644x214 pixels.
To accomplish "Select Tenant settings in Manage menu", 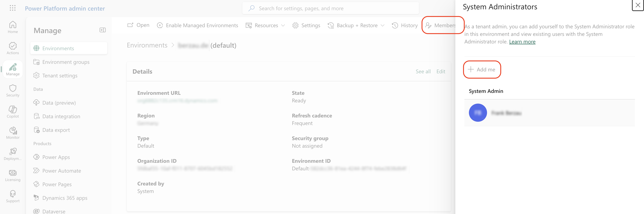I will (60, 76).
